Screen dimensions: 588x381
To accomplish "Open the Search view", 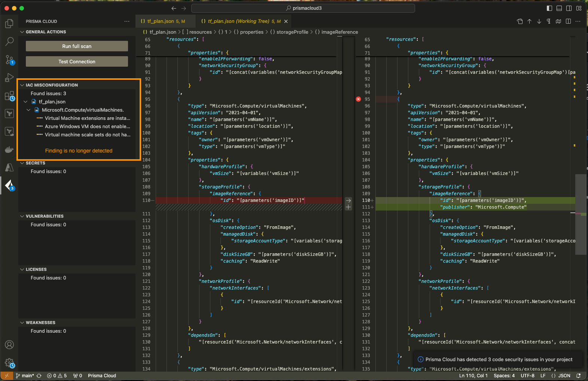I will pyautogui.click(x=9, y=42).
